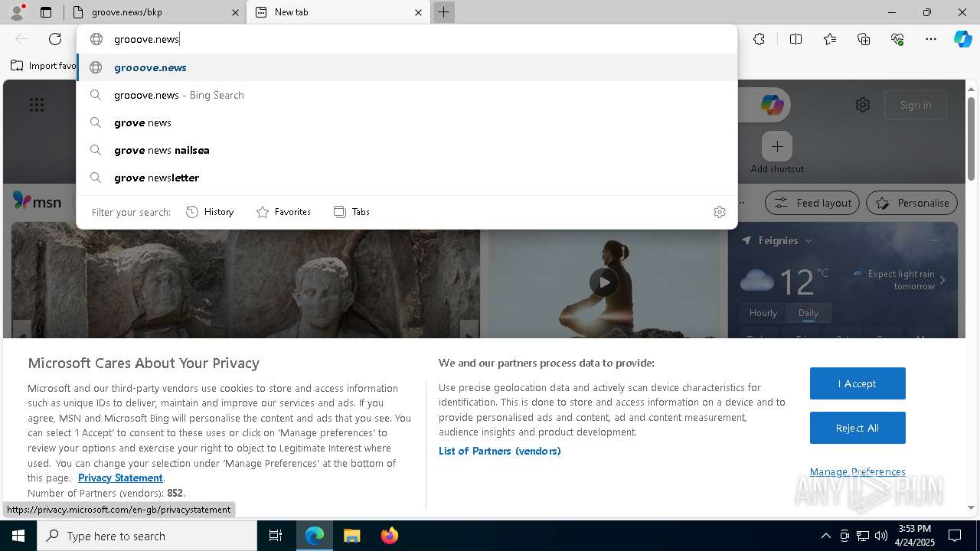The height and width of the screenshot is (551, 980).
Task: Click the Sign in button
Action: [916, 105]
